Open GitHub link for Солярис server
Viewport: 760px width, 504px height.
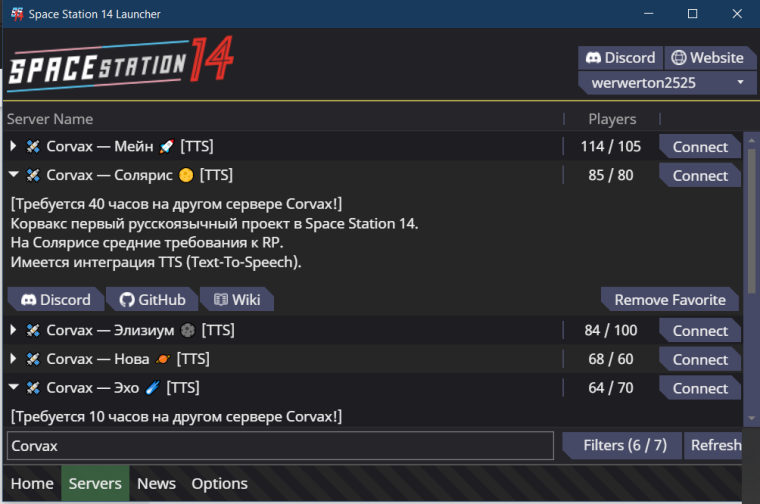point(152,300)
